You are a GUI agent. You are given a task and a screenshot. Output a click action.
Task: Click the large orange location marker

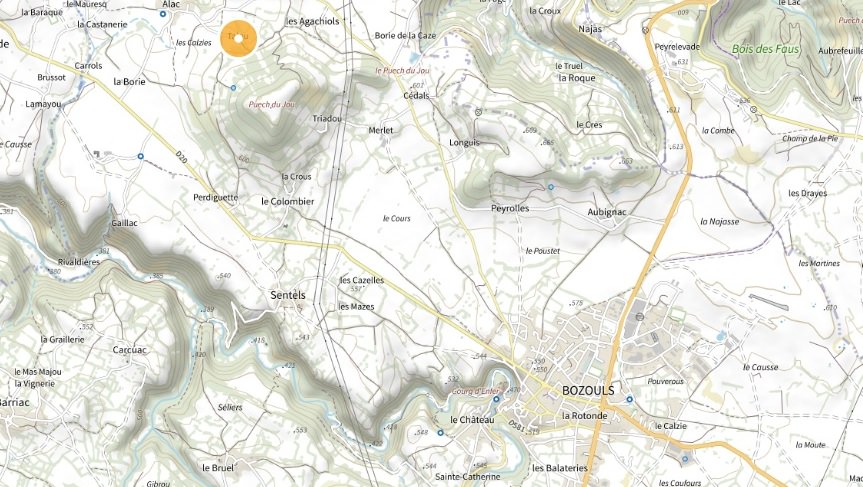tap(238, 39)
